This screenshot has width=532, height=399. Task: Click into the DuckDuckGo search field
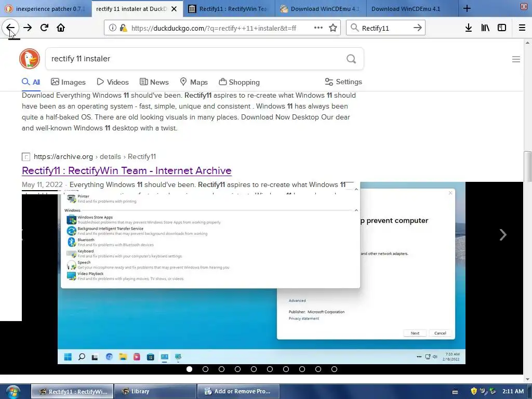197,59
